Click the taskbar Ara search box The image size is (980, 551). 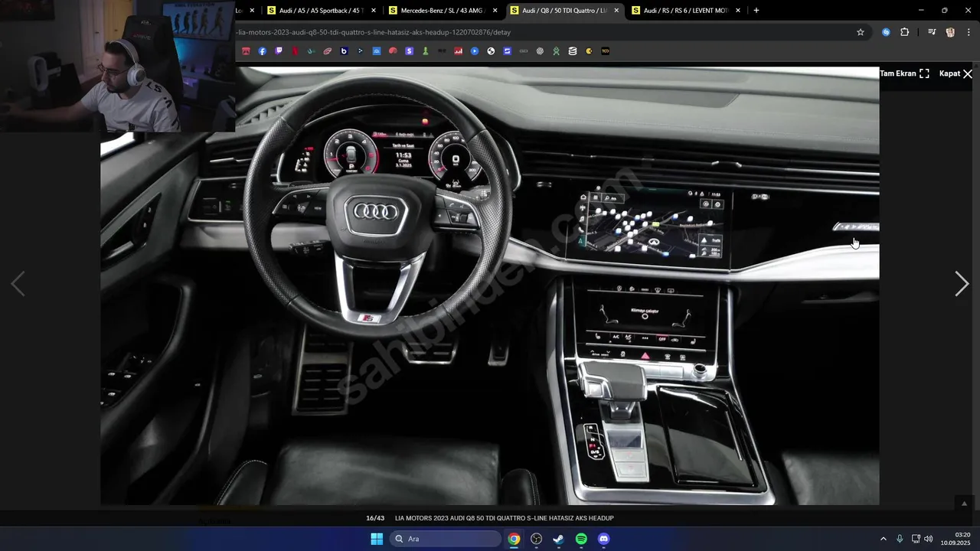[x=446, y=539]
